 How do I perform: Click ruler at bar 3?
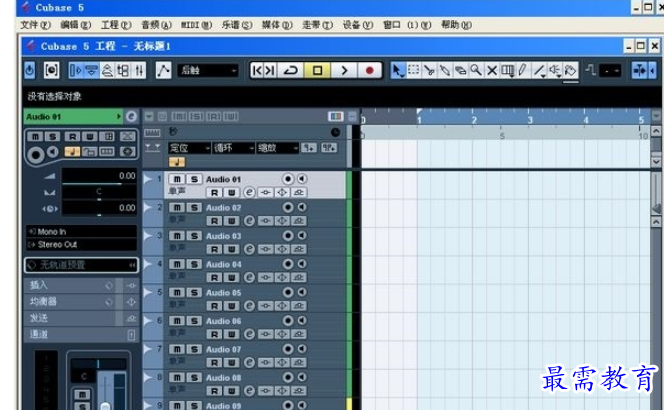[x=529, y=120]
